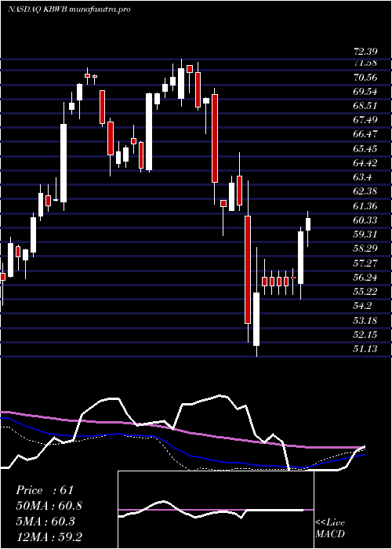This screenshot has height=549, width=392.
Task: Click the <<Live MACD label
Action: point(330,529)
